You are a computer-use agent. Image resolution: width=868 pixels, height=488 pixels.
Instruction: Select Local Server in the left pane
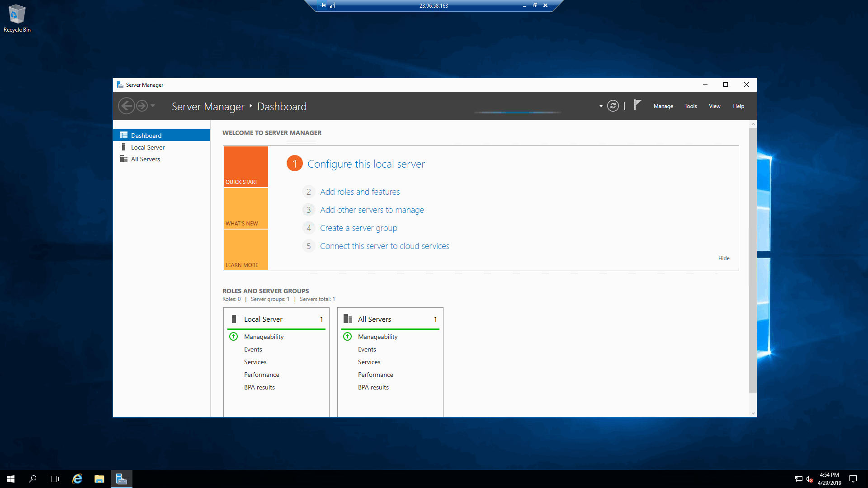click(162, 147)
